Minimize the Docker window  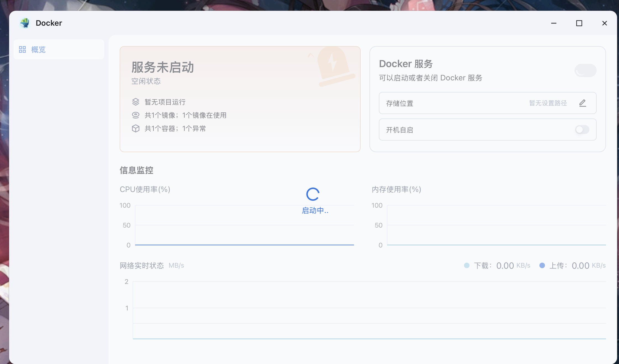[x=554, y=23]
